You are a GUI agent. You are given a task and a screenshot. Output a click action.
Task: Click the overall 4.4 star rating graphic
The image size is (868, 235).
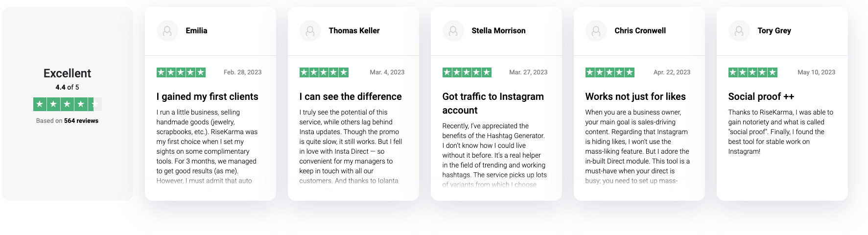coord(67,104)
